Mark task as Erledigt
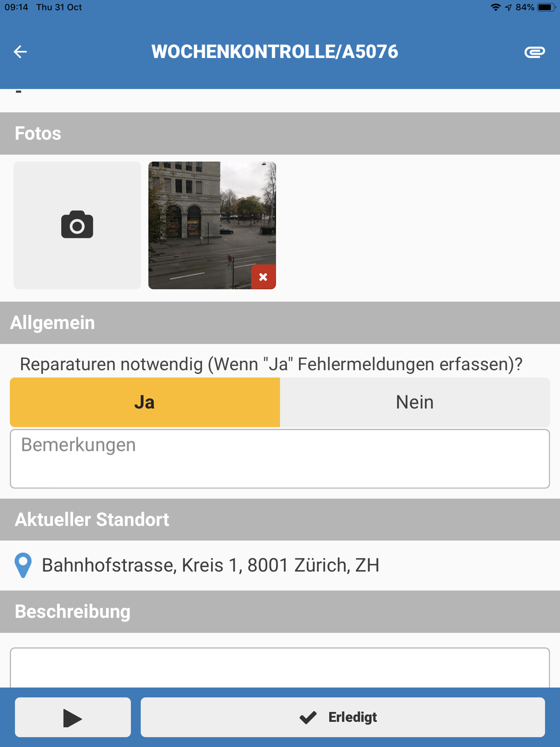The height and width of the screenshot is (747, 560). coord(343,717)
